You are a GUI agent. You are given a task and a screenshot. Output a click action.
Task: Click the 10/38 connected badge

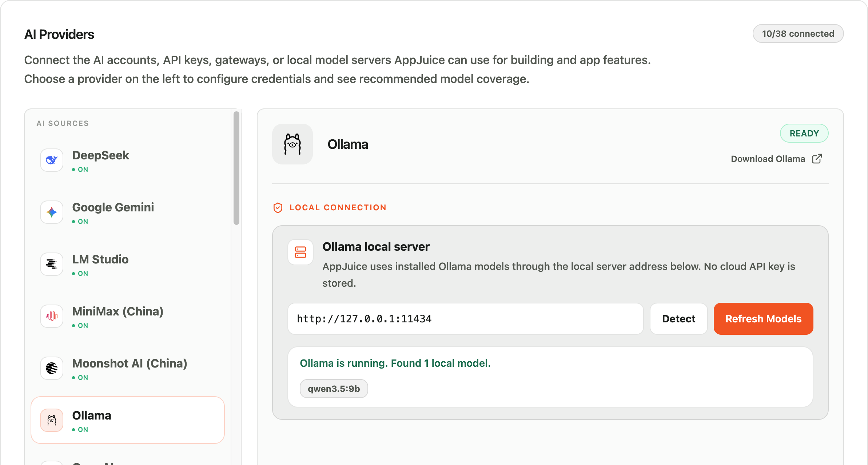click(798, 34)
